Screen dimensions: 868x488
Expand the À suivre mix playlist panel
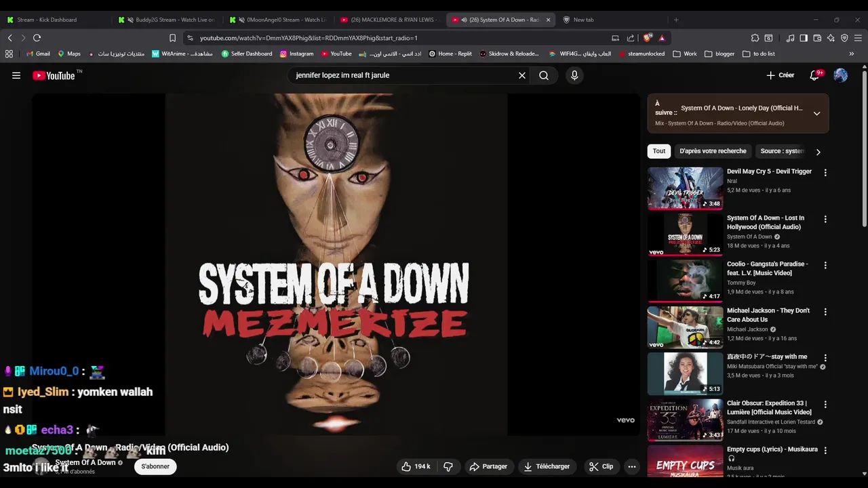(x=816, y=113)
